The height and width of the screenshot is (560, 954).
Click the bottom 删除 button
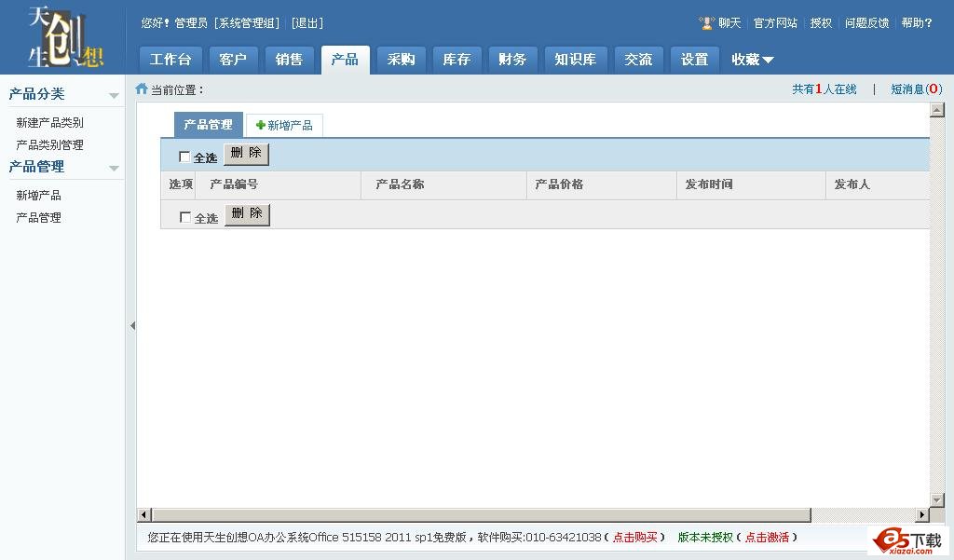(x=247, y=213)
